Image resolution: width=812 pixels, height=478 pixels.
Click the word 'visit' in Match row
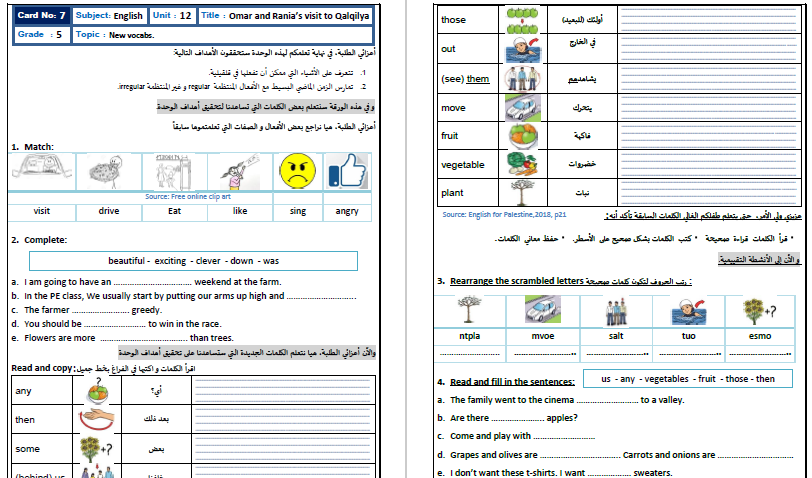(41, 211)
